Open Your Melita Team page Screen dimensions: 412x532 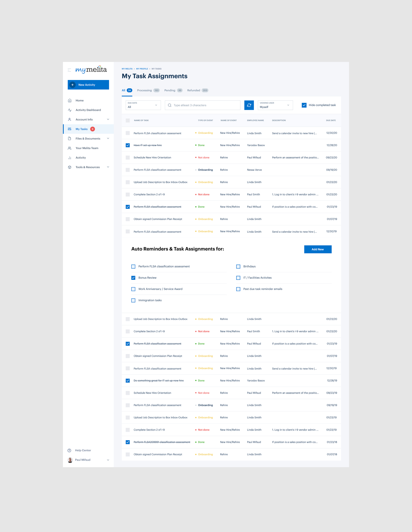tap(87, 148)
